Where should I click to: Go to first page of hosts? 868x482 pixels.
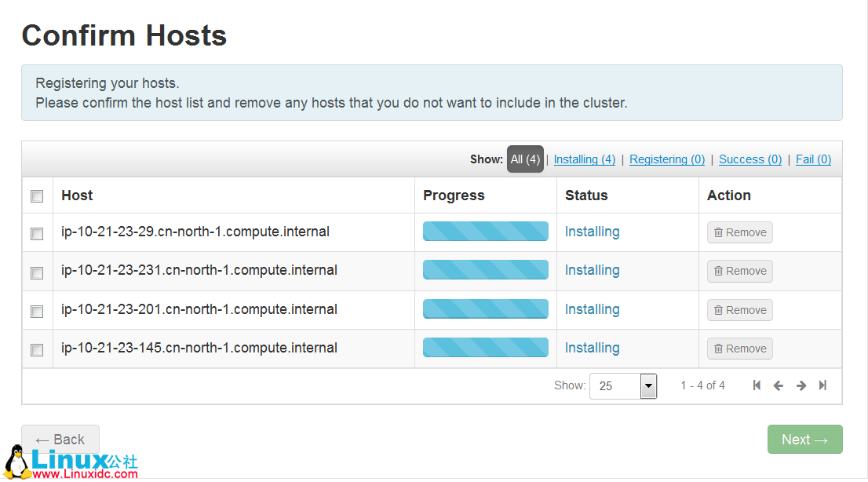click(757, 385)
